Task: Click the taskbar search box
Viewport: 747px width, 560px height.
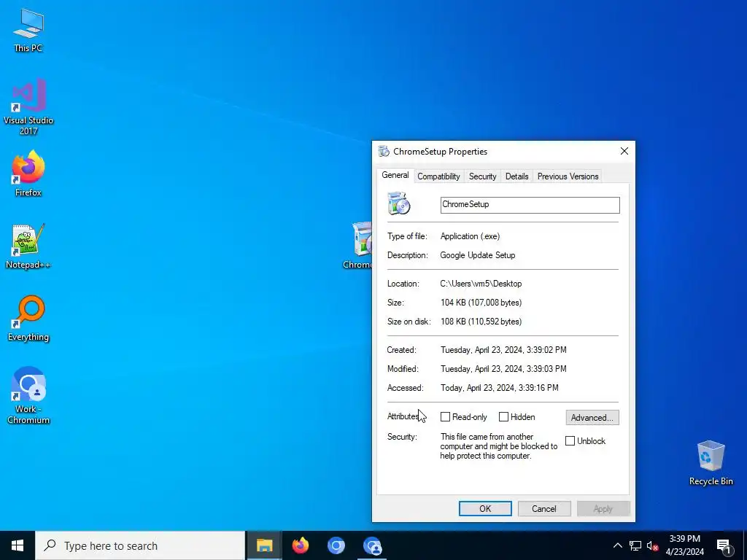Action: tap(140, 545)
